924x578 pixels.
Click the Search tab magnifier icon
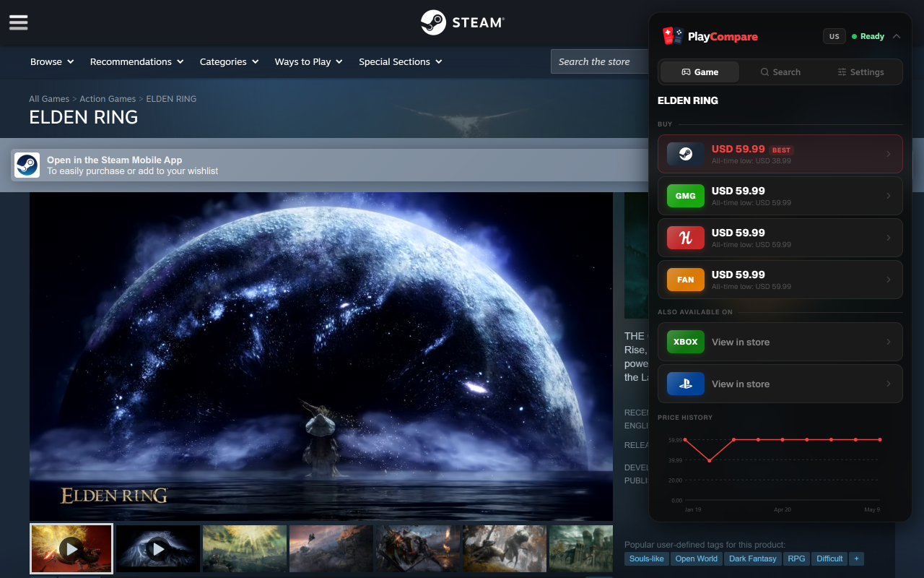(765, 72)
